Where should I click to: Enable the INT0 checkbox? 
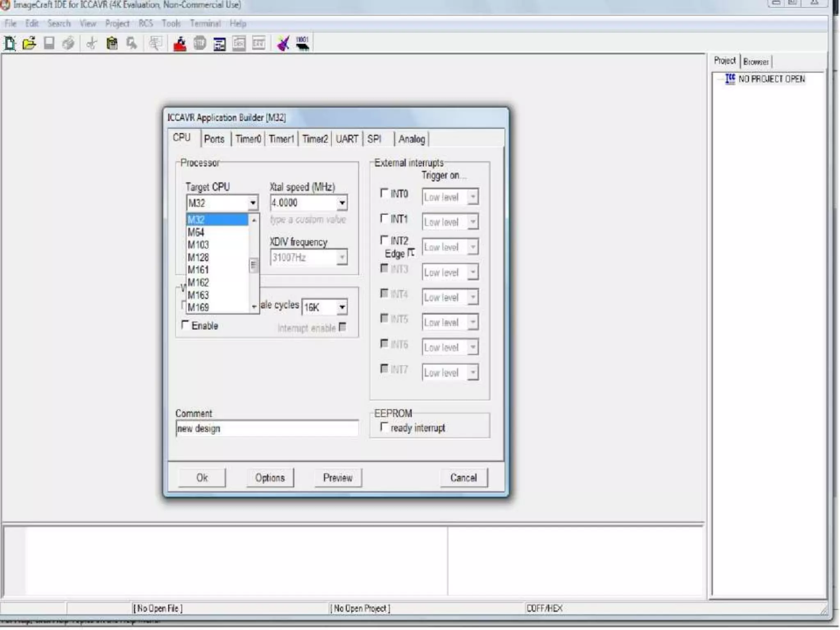pyautogui.click(x=384, y=193)
